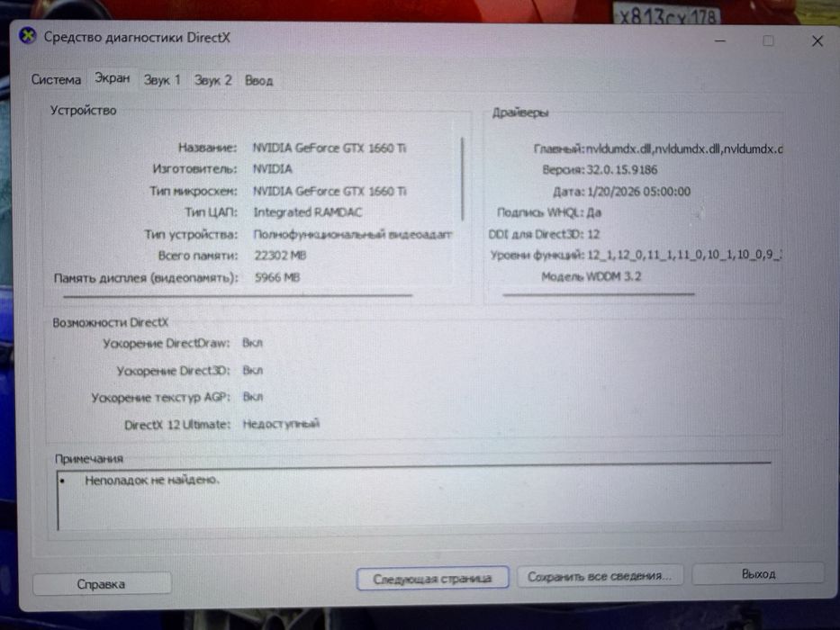Click the Выход button
Image resolution: width=840 pixels, height=630 pixels.
pyautogui.click(x=758, y=574)
